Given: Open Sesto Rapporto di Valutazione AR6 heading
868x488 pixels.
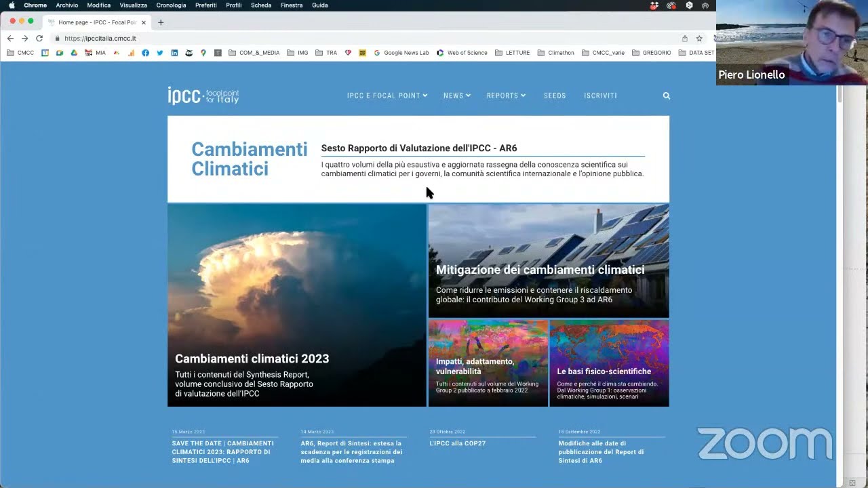Looking at the screenshot, I should (x=419, y=148).
